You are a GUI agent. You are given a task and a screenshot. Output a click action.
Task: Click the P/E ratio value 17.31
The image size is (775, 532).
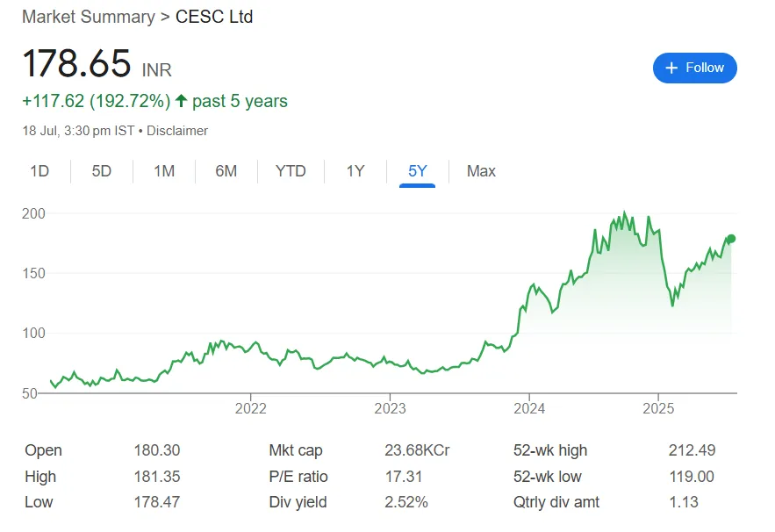coord(404,477)
